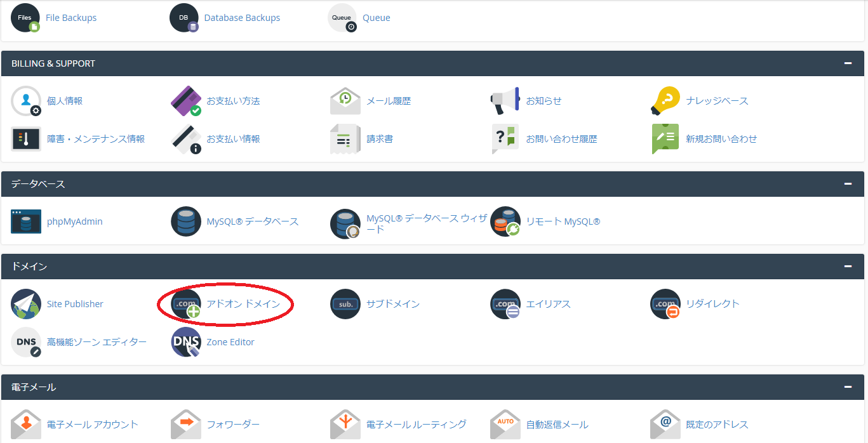Open the MySQL データベース icon
The image size is (868, 443).
(x=186, y=221)
